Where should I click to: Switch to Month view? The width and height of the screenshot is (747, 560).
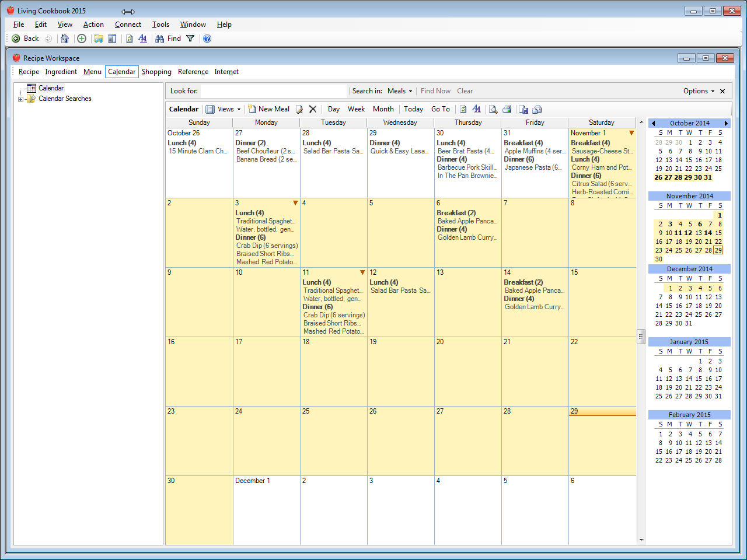(383, 109)
